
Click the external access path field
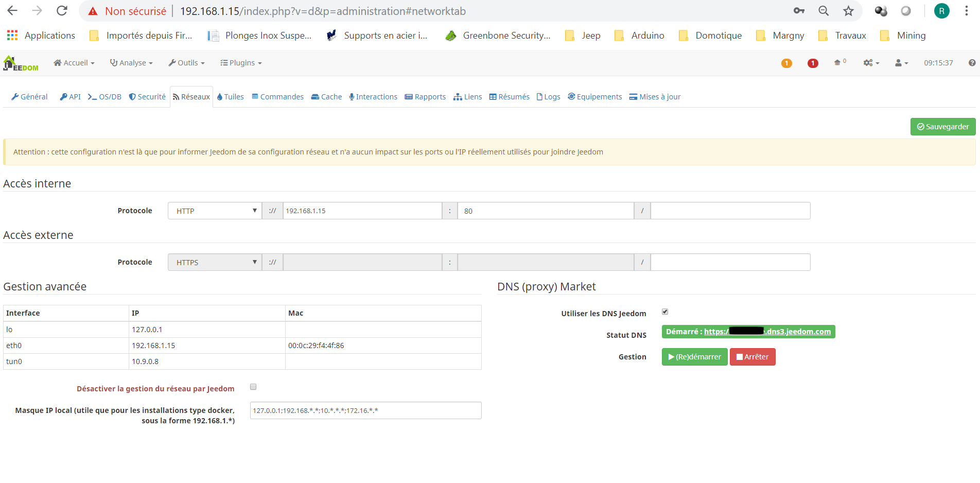pyautogui.click(x=730, y=262)
